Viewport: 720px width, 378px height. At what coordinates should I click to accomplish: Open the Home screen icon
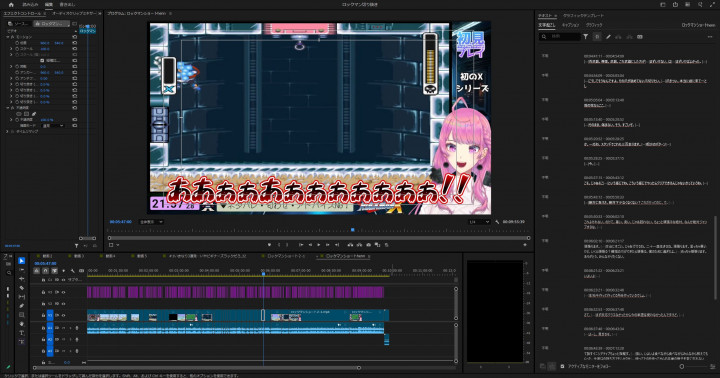[11, 5]
